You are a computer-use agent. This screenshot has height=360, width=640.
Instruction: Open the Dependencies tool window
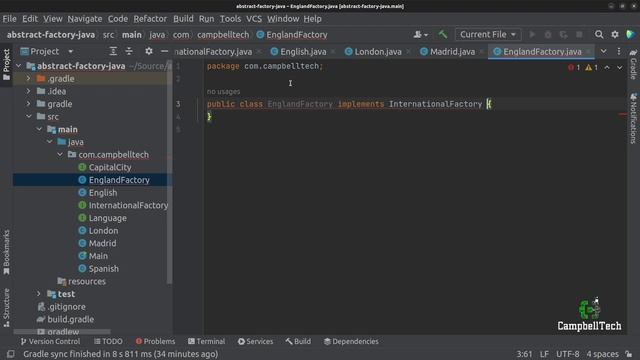pyautogui.click(x=351, y=341)
